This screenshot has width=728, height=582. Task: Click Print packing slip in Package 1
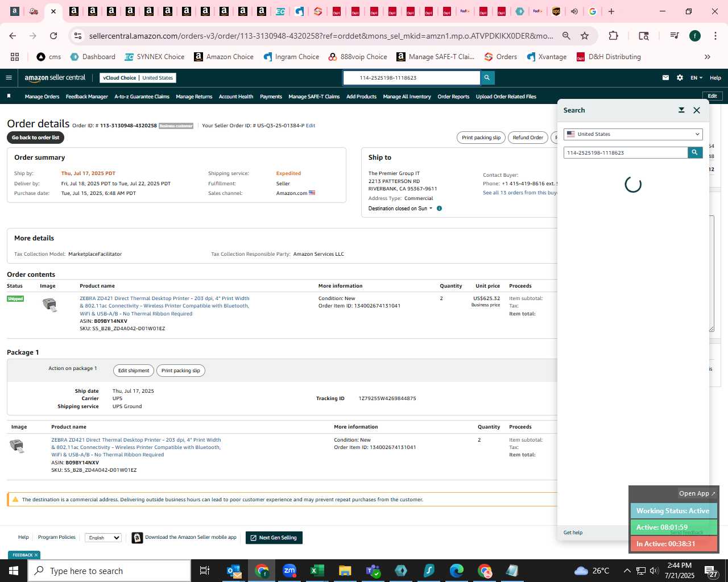coord(181,371)
